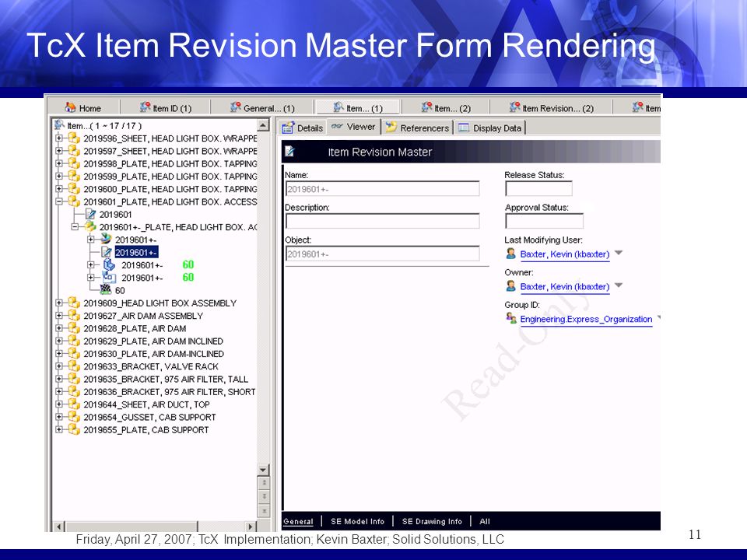747x560 pixels.
Task: Collapse the 2019601+-_PLATE revision node
Action: coord(75,226)
